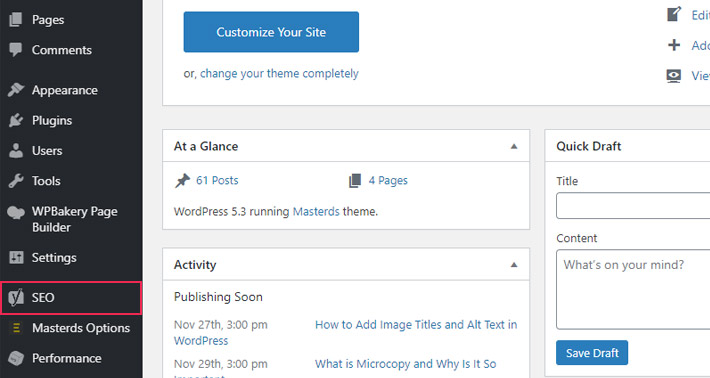
Task: Open the 4 Pages link
Action: pos(388,180)
